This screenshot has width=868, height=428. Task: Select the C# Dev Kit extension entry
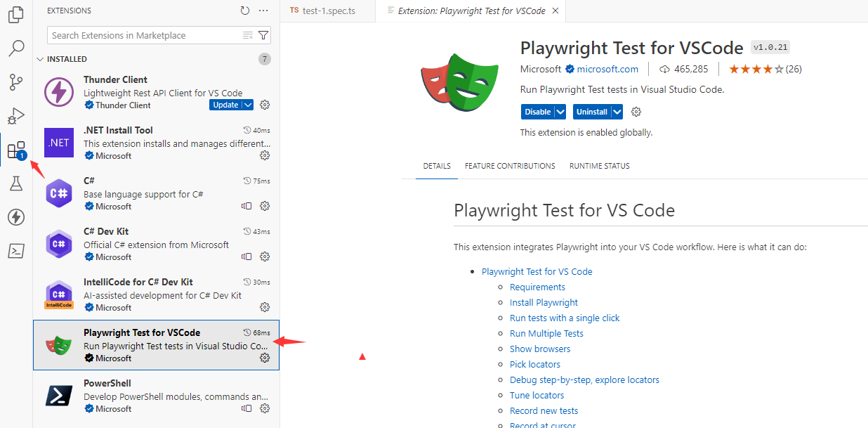[157, 245]
